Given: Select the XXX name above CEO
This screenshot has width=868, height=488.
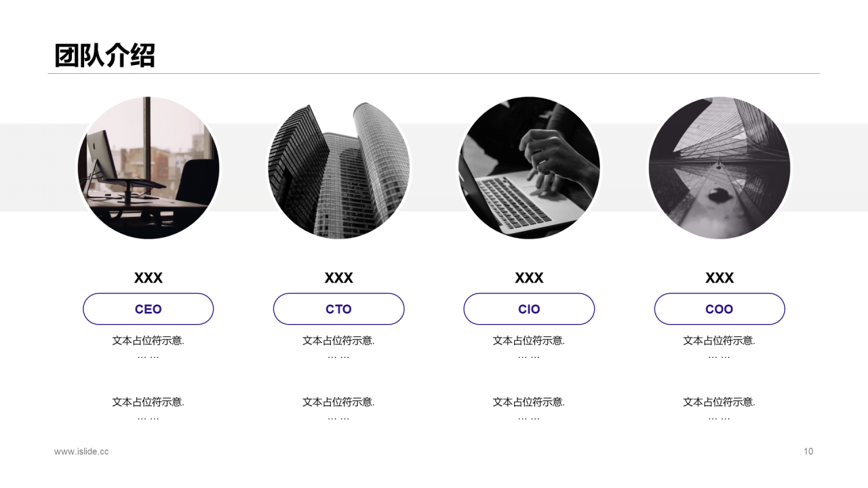Looking at the screenshot, I should click(x=148, y=278).
